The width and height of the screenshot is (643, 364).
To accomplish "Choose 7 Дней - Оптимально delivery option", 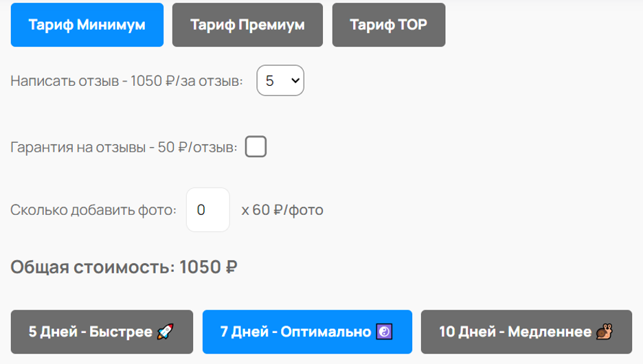I will (307, 332).
